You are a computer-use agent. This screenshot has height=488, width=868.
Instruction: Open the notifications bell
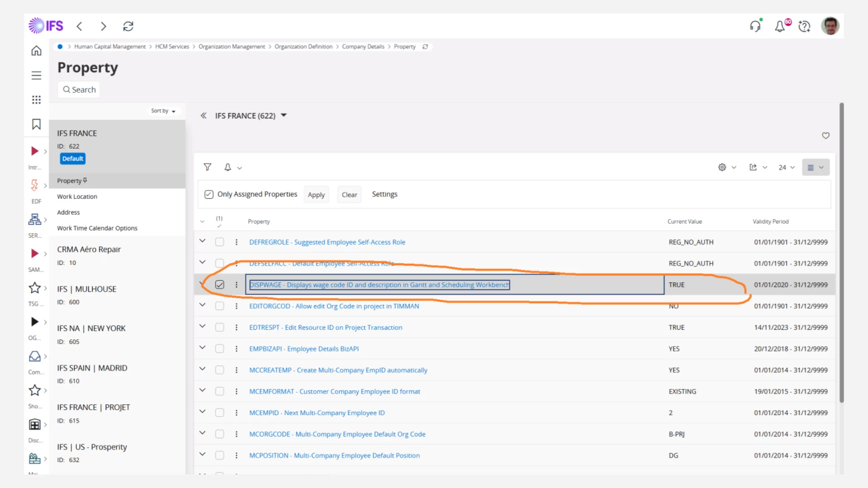[780, 26]
